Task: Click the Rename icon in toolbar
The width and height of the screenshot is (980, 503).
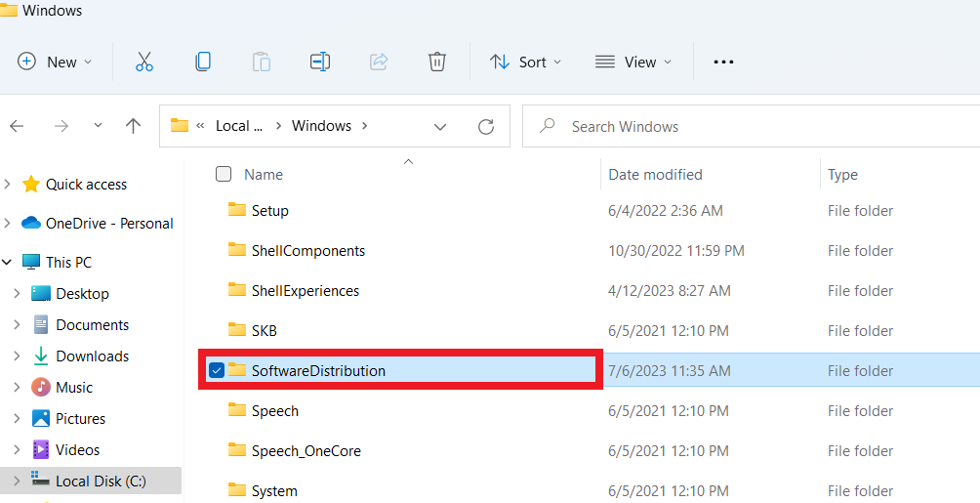Action: point(320,62)
